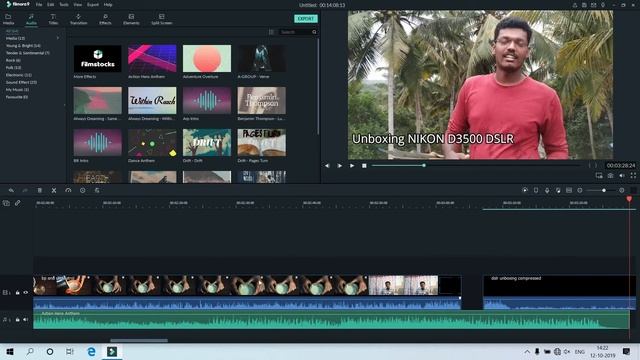
Task: Click the zoom out minus icon
Action: click(580, 190)
